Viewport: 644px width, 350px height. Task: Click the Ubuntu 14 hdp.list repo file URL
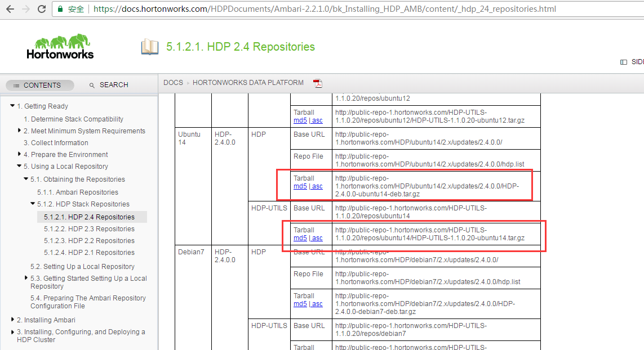429,160
